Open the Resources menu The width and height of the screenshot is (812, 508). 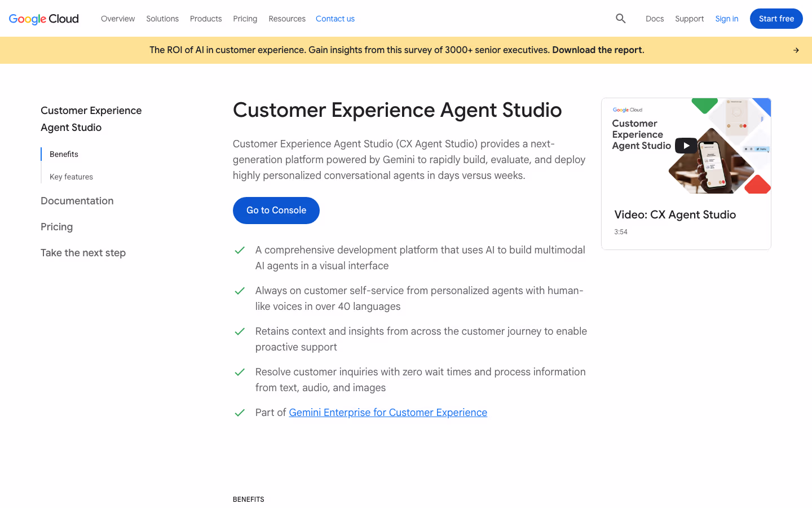tap(287, 19)
